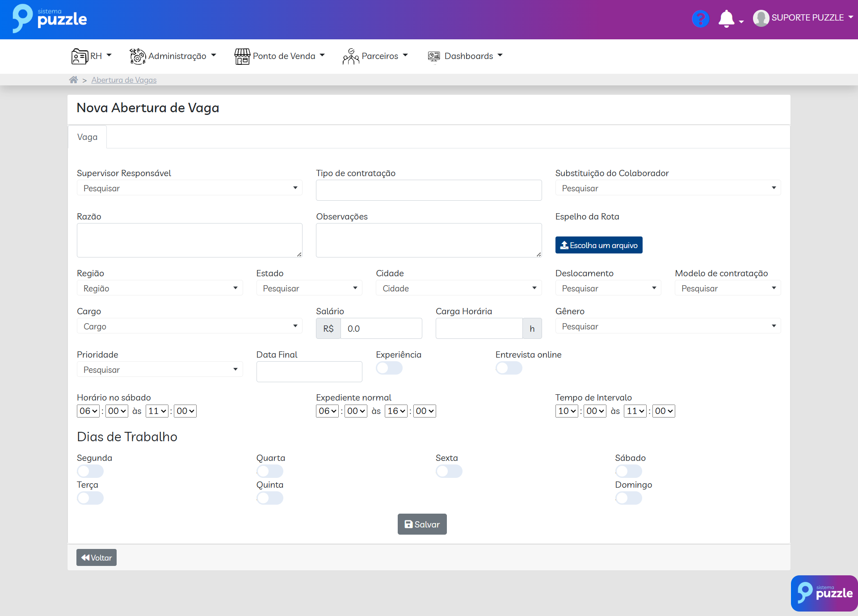858x616 pixels.
Task: Enable the Experiência toggle
Action: [x=389, y=368]
